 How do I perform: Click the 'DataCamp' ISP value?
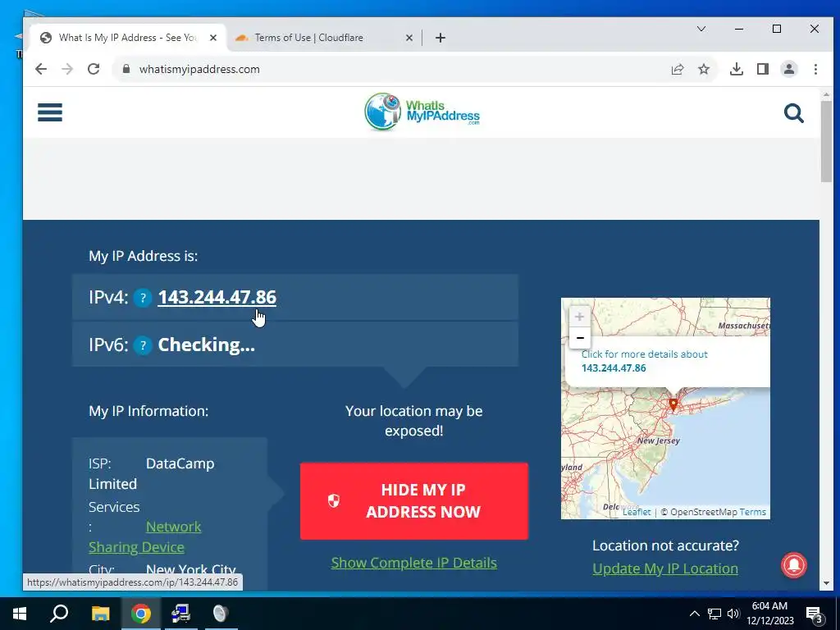180,464
